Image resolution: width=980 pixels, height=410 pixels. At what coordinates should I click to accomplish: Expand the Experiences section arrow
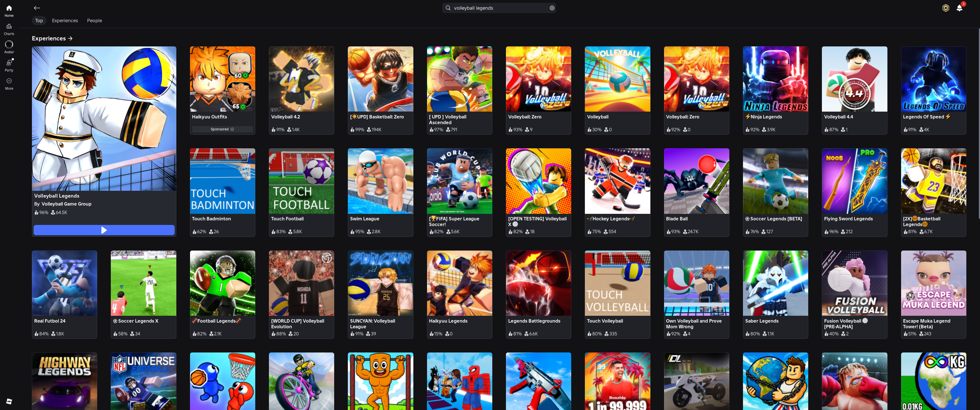coord(70,38)
